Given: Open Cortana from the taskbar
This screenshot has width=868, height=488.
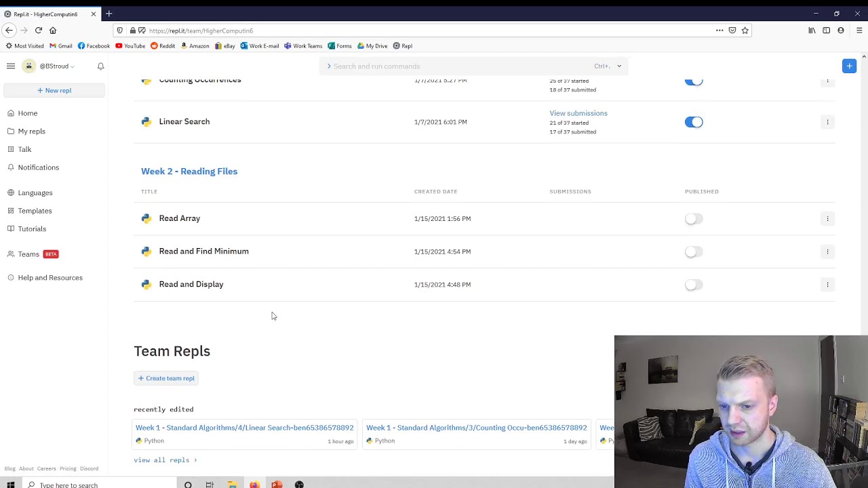Looking at the screenshot, I should pos(188,485).
